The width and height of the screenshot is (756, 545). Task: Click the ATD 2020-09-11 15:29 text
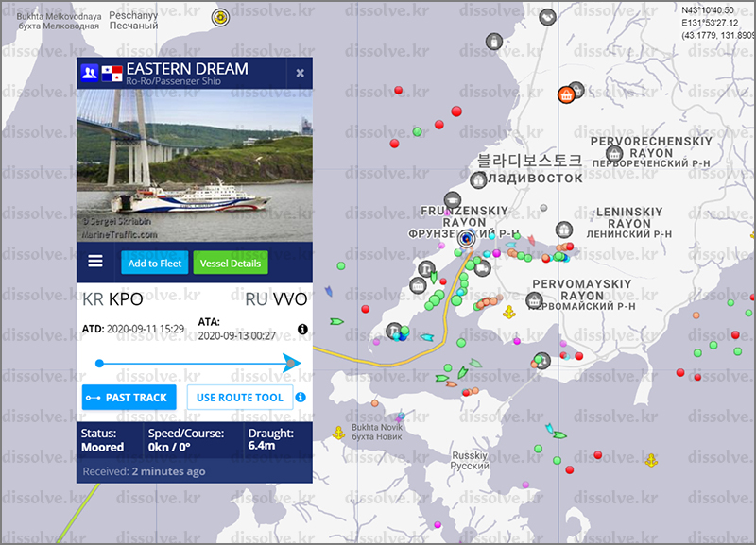tap(133, 329)
